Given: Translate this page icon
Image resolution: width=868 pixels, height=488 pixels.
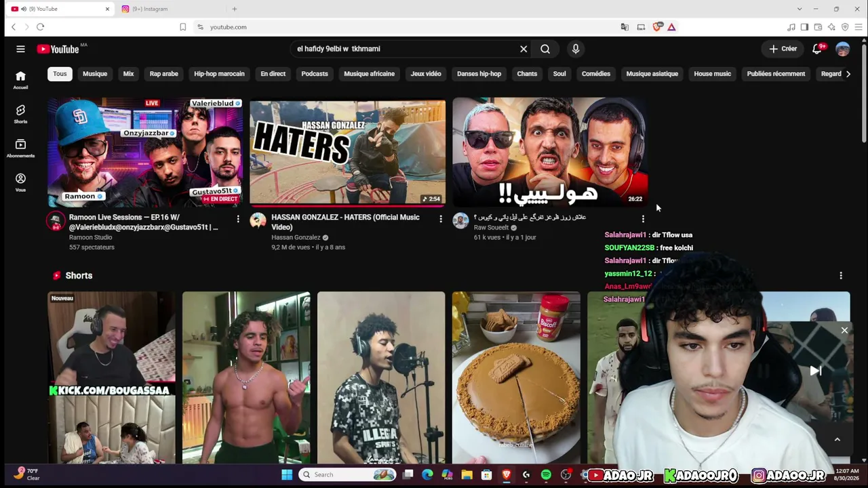Looking at the screenshot, I should click(625, 27).
